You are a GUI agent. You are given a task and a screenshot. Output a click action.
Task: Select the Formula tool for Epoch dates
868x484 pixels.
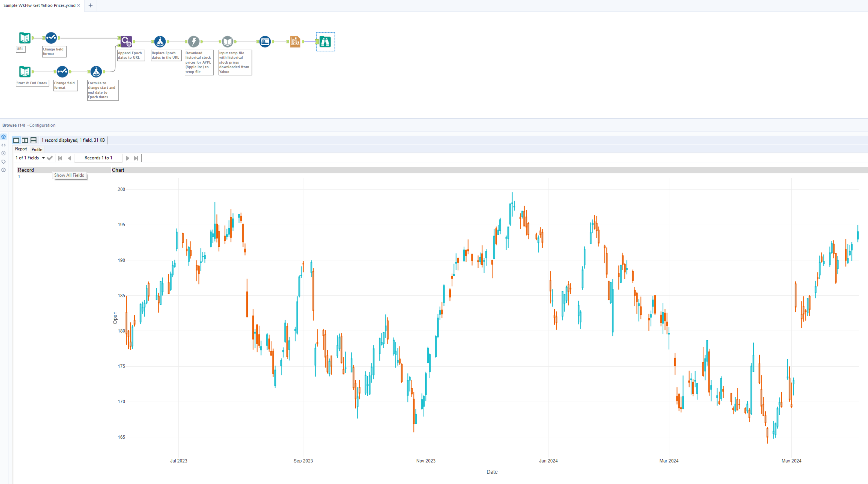pyautogui.click(x=96, y=71)
